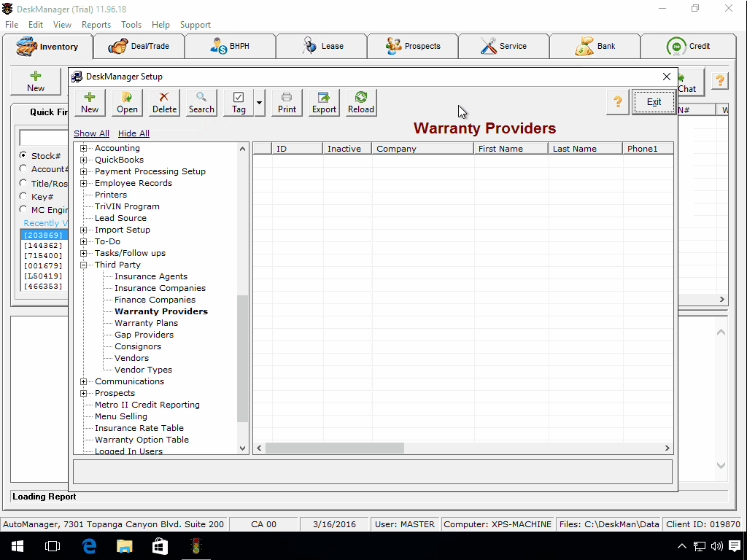Open the Lease tab

tap(322, 46)
